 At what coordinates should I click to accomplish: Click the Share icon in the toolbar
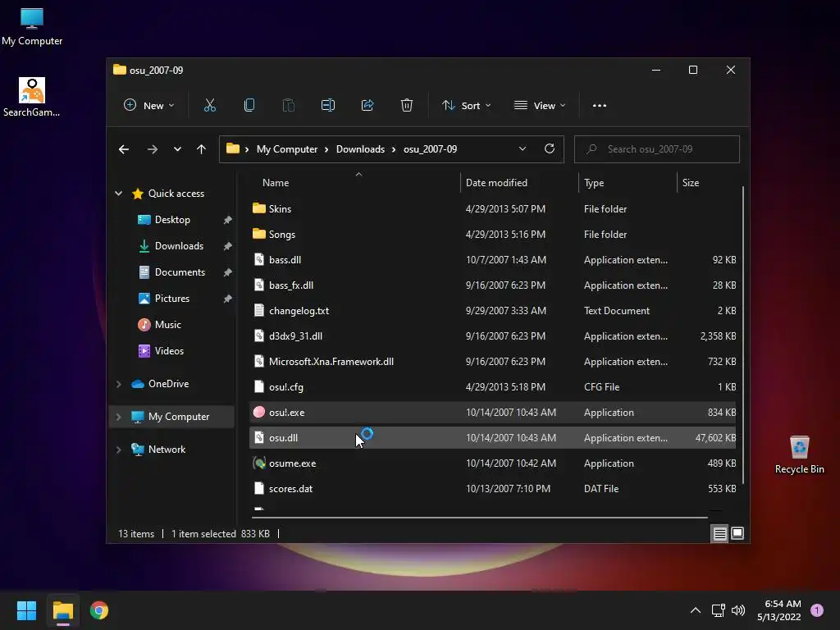[x=367, y=106]
